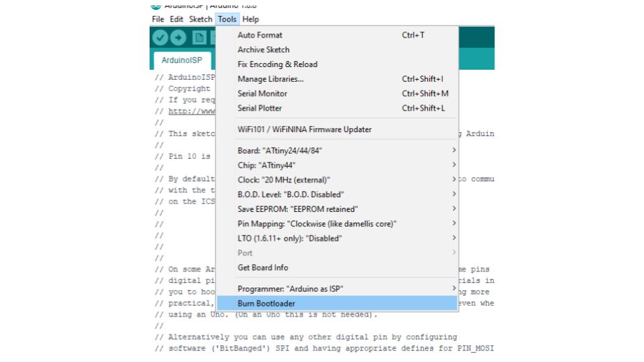Image resolution: width=644 pixels, height=362 pixels.
Task: Click the New sketch document icon
Action: 199,38
